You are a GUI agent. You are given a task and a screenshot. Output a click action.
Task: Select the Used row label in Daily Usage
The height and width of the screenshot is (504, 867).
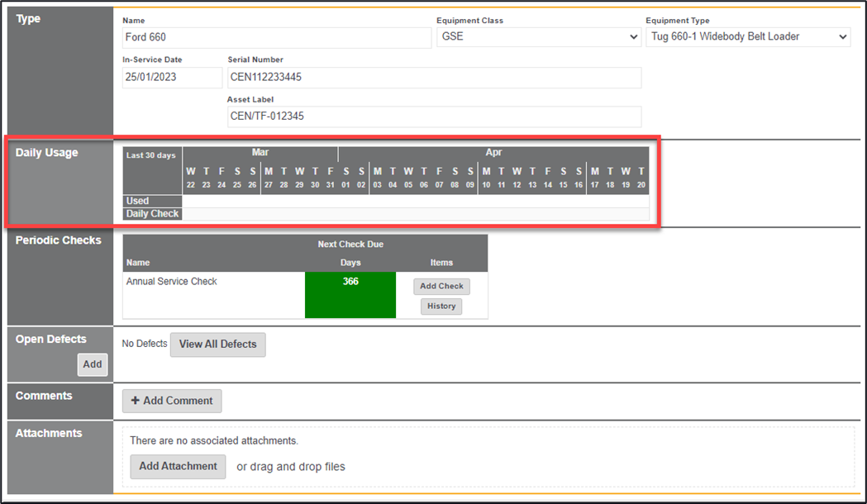[x=138, y=201]
